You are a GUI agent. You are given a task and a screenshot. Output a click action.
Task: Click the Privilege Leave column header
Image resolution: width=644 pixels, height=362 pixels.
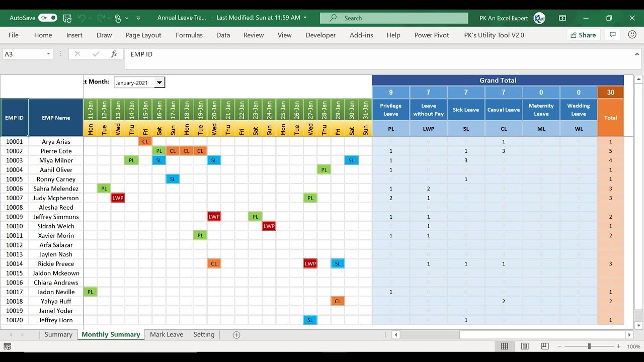point(391,110)
